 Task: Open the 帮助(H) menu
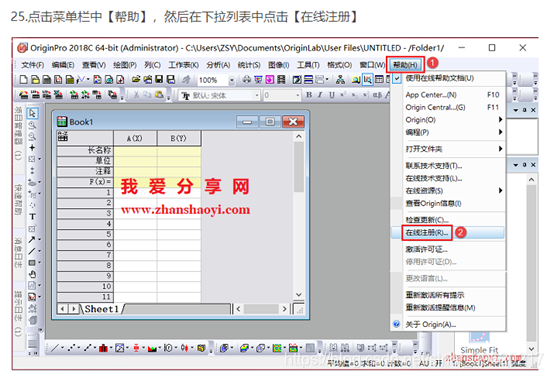tap(405, 65)
